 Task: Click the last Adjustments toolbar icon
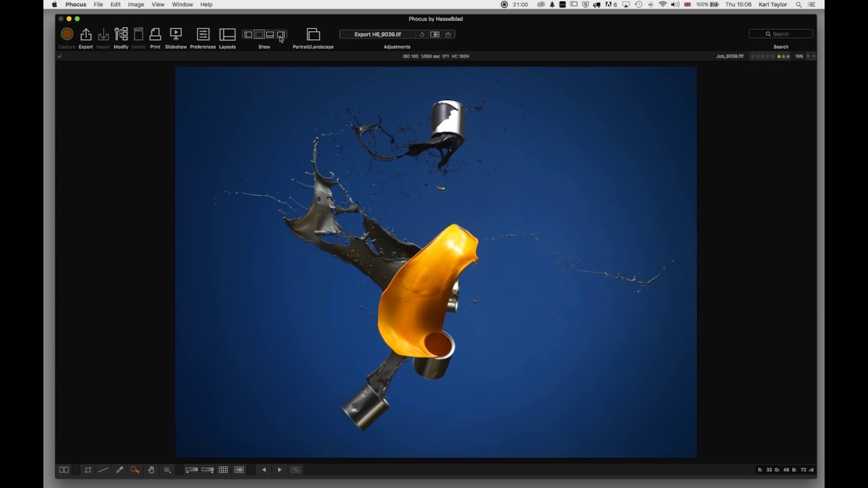[x=448, y=34]
